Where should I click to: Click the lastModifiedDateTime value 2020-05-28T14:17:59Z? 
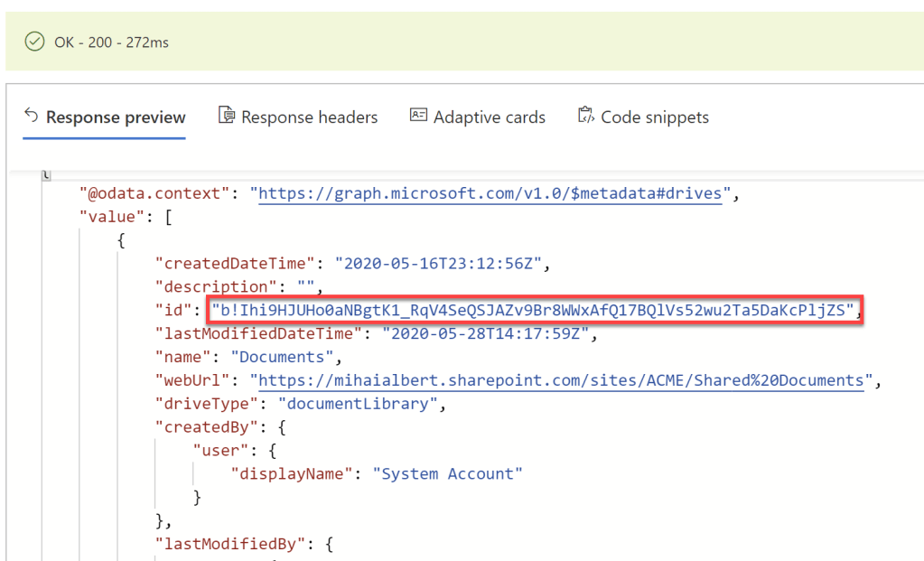(484, 334)
